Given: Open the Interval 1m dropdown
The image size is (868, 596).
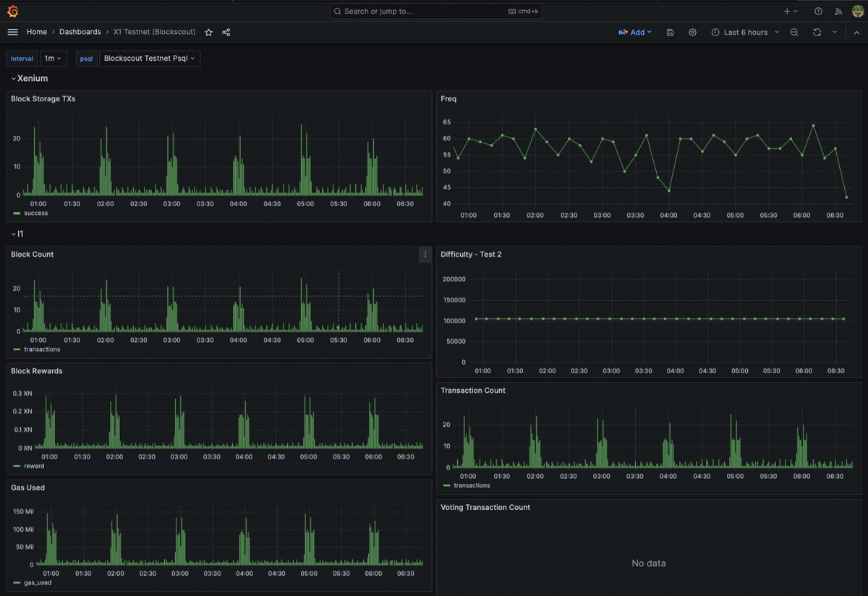Looking at the screenshot, I should (54, 59).
